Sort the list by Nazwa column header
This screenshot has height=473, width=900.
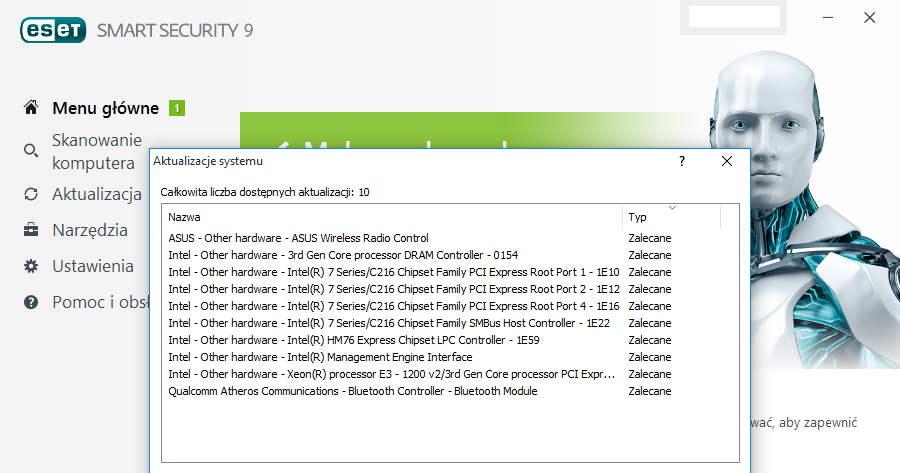[392, 217]
